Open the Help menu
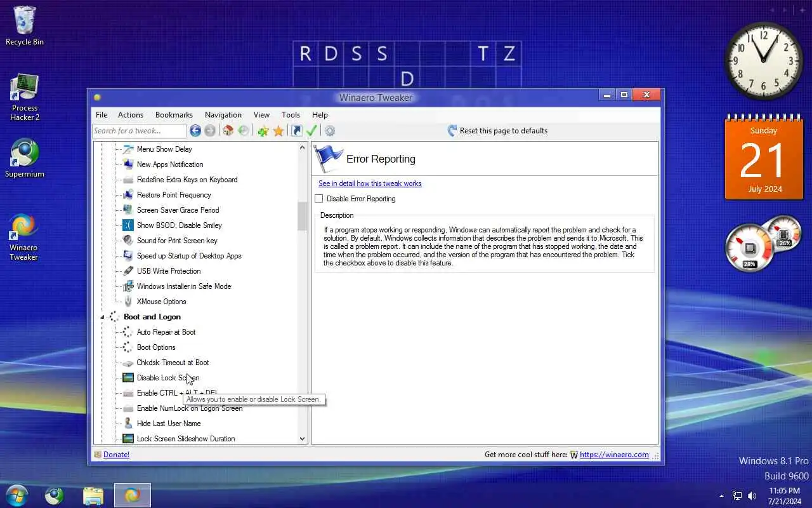 [320, 115]
